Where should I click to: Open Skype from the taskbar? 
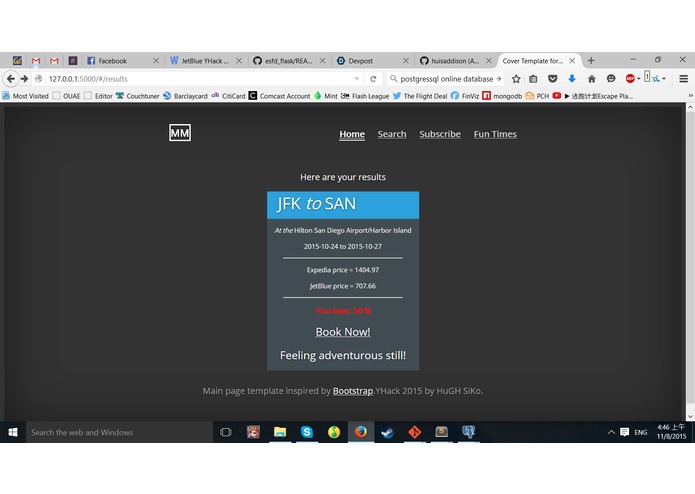(307, 432)
